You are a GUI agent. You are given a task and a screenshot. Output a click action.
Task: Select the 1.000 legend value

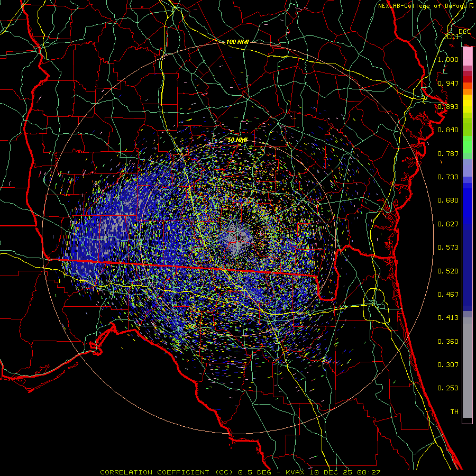(x=448, y=59)
